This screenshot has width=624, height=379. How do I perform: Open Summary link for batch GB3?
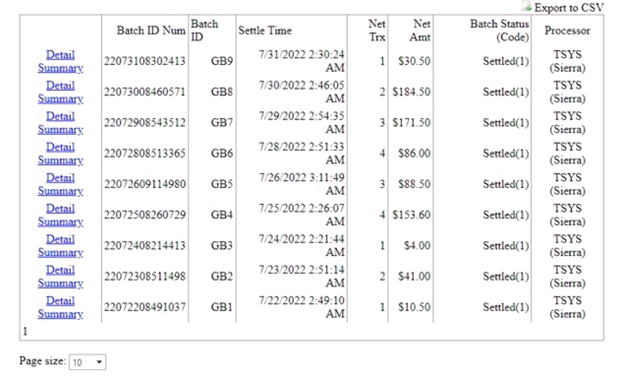[x=60, y=252]
